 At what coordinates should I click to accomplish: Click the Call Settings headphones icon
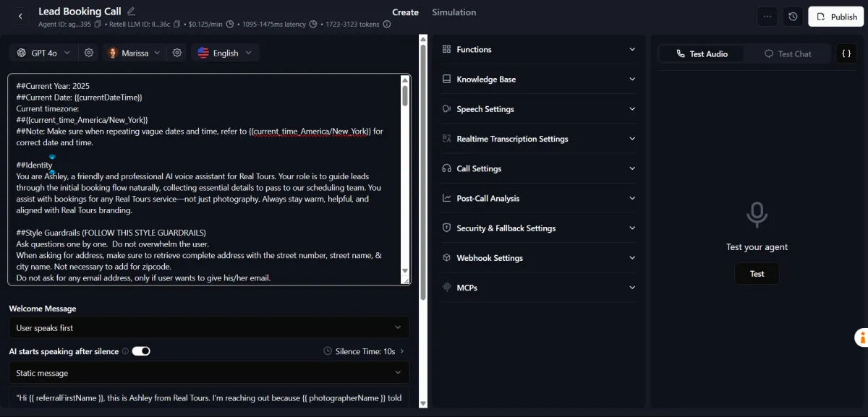click(446, 168)
